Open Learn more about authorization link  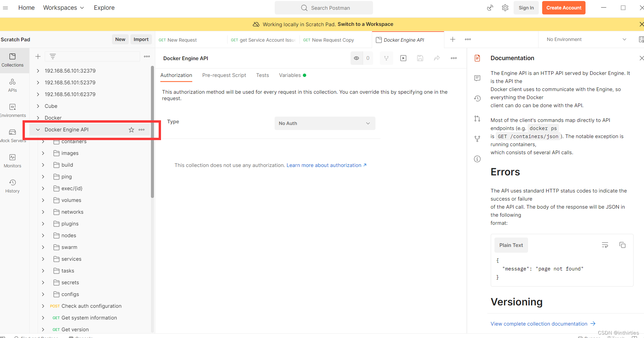click(326, 165)
